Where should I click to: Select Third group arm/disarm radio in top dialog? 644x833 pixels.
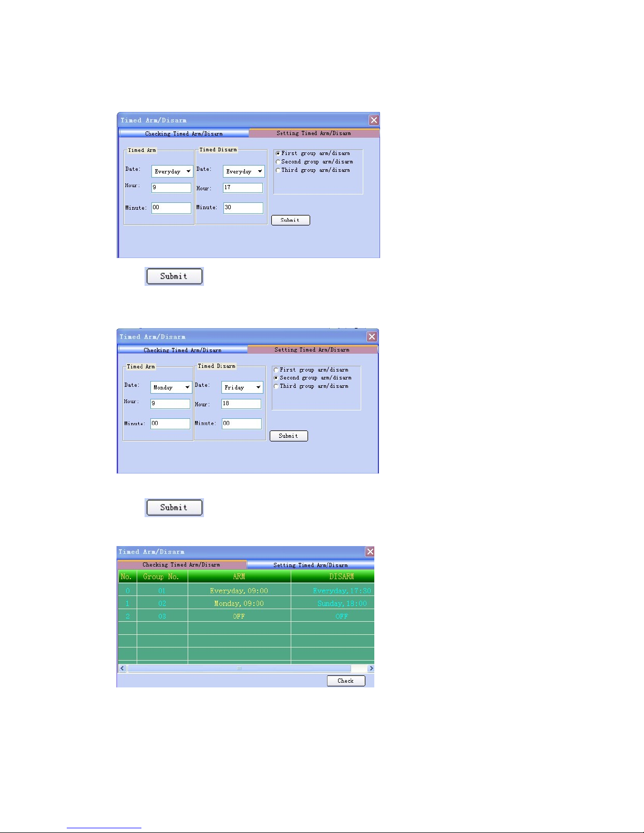pos(278,170)
